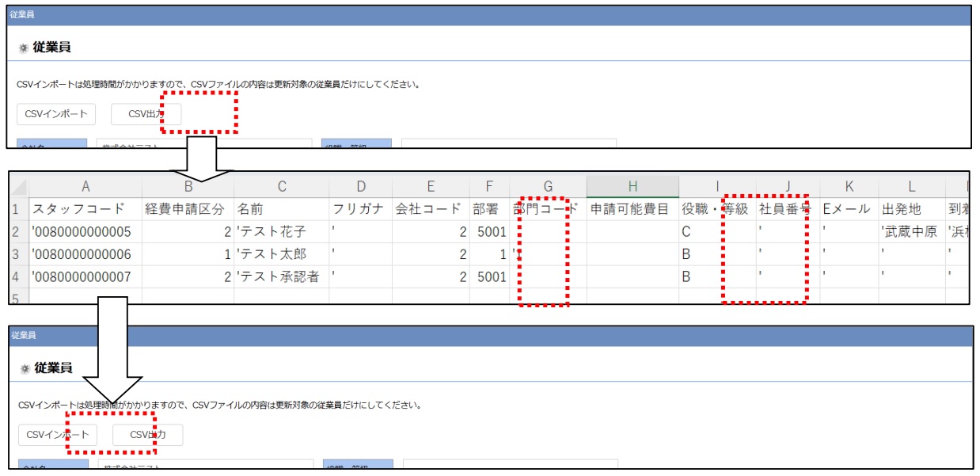
Task: Select the 'テスト太郎 name cell
Action: click(x=281, y=254)
